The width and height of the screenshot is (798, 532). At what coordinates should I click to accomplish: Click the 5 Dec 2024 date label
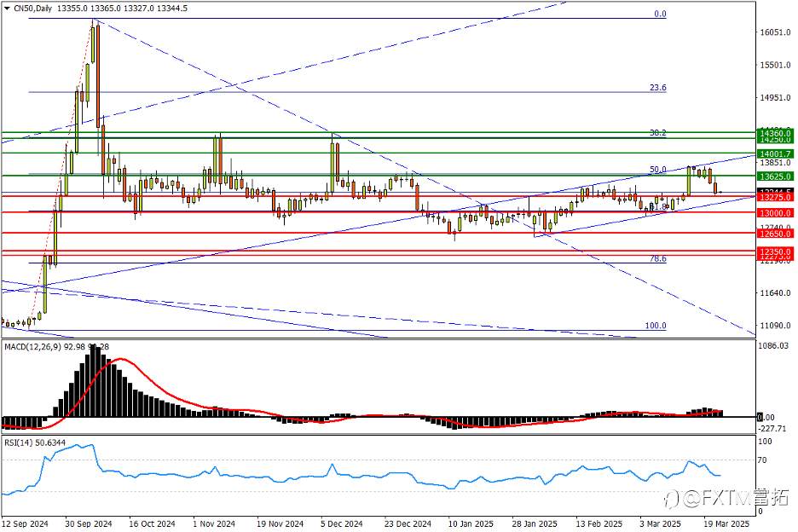342,523
